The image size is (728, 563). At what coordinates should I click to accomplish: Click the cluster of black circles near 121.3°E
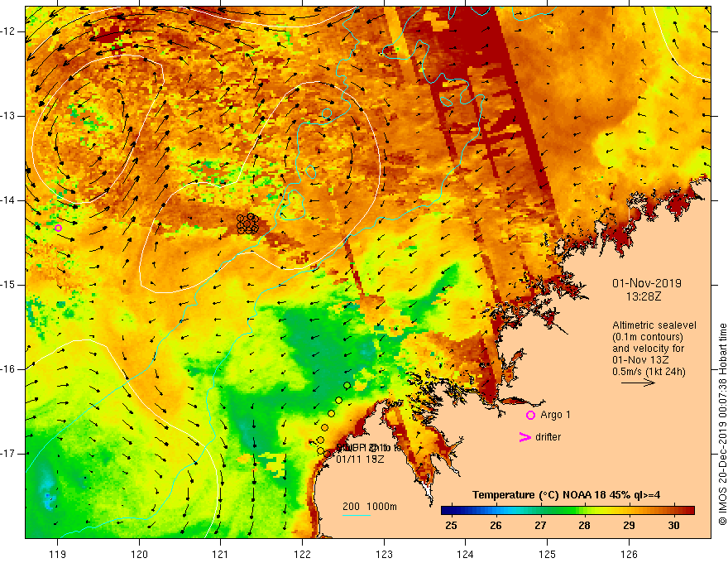[x=247, y=224]
